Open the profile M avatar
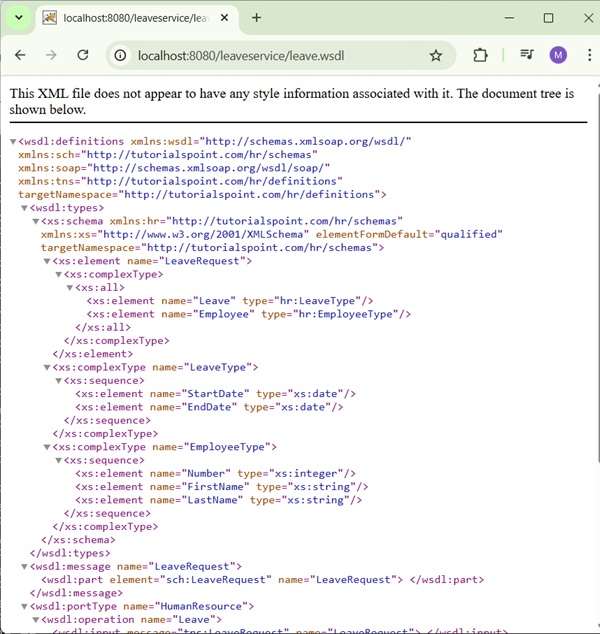This screenshot has width=600, height=634. pos(558,55)
